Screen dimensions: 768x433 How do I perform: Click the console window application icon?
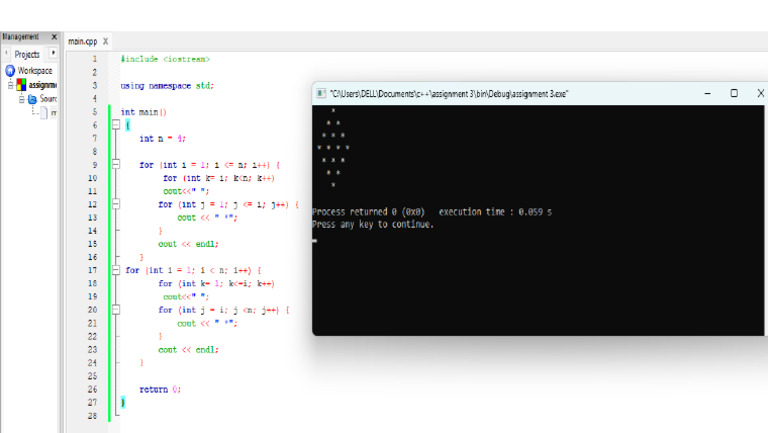(x=321, y=94)
